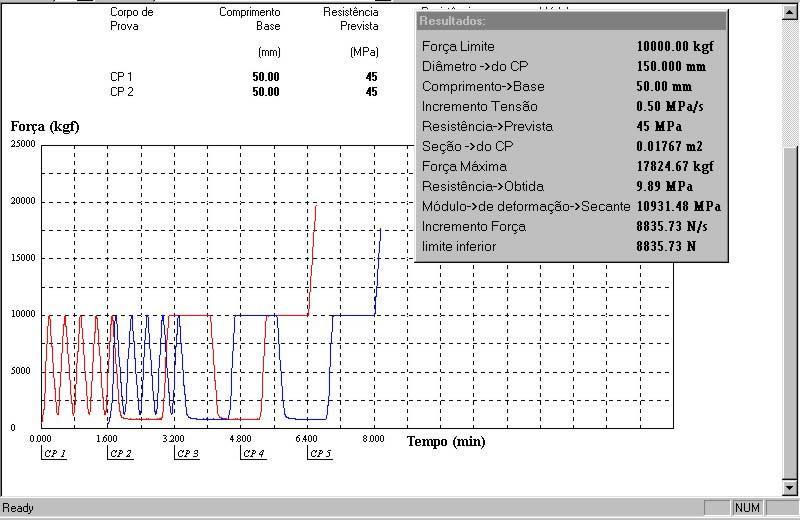Click the red curve peak on chart
The image size is (800, 520).
(x=315, y=206)
